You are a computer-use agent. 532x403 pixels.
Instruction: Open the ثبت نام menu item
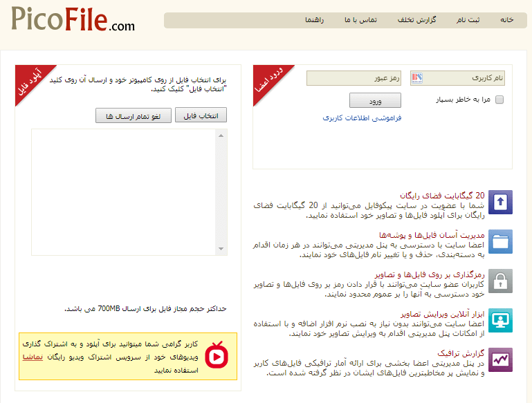(x=468, y=20)
